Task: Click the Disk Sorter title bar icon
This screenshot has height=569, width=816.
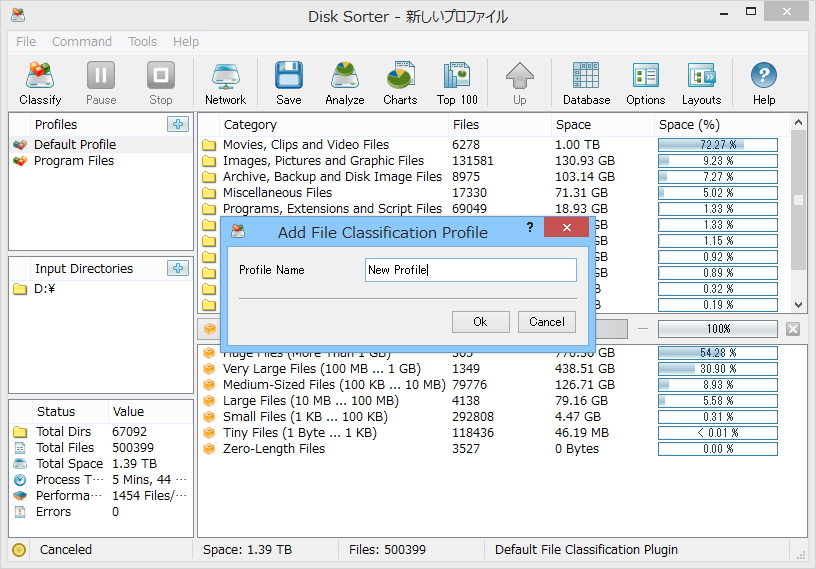Action: click(x=18, y=15)
